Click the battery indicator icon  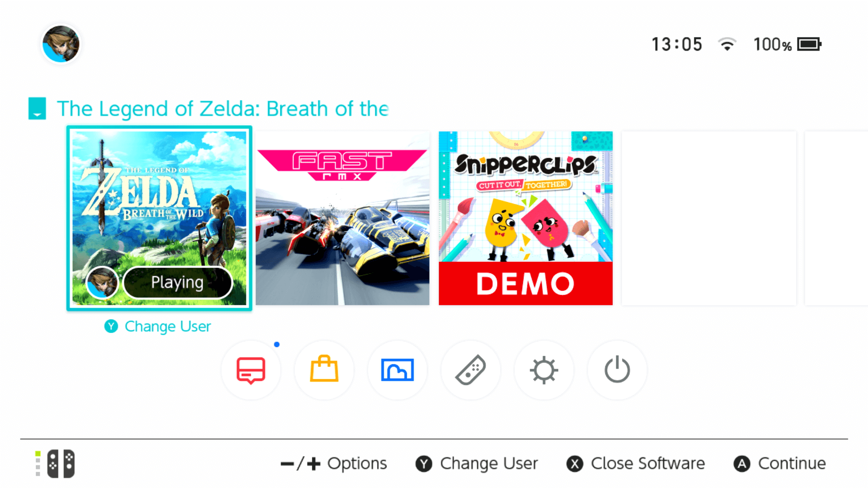click(x=809, y=44)
